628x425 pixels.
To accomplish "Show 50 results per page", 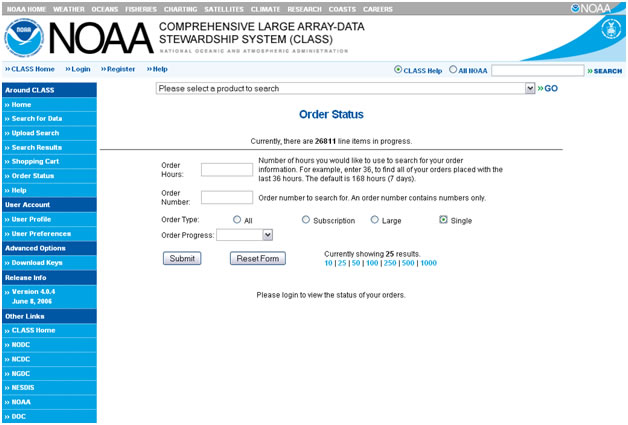I will [356, 263].
